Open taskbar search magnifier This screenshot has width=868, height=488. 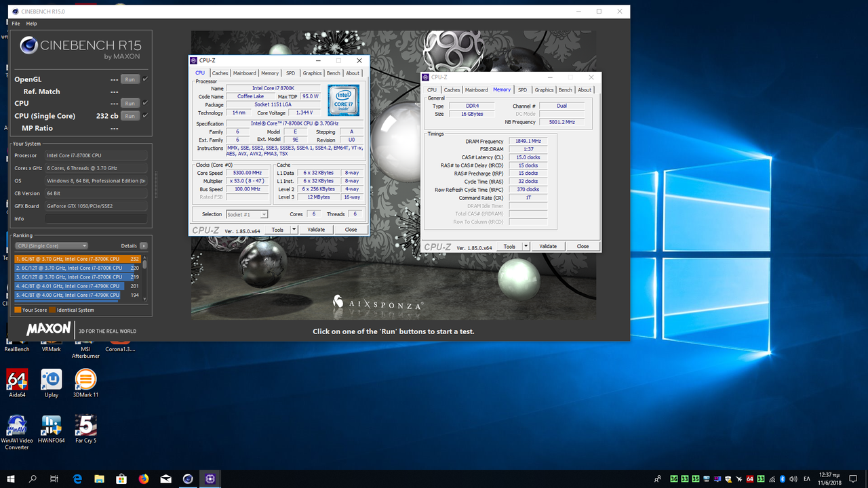33,479
